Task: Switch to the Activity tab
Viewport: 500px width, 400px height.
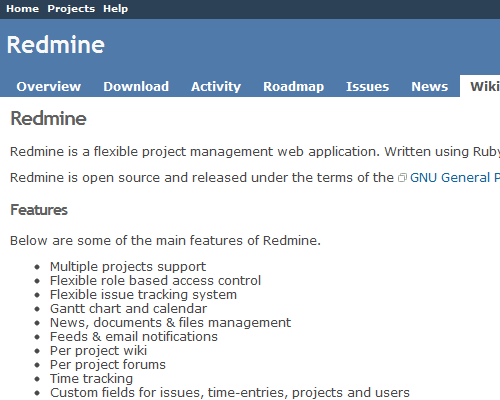Action: [216, 87]
